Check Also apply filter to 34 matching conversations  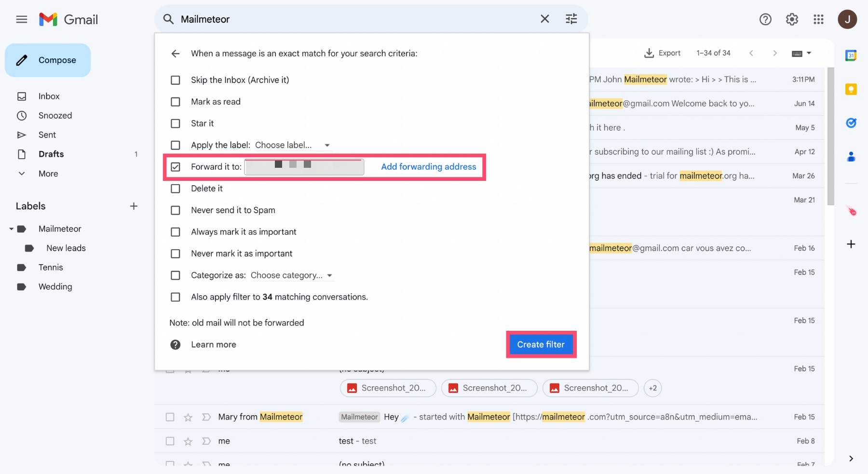[x=176, y=297]
